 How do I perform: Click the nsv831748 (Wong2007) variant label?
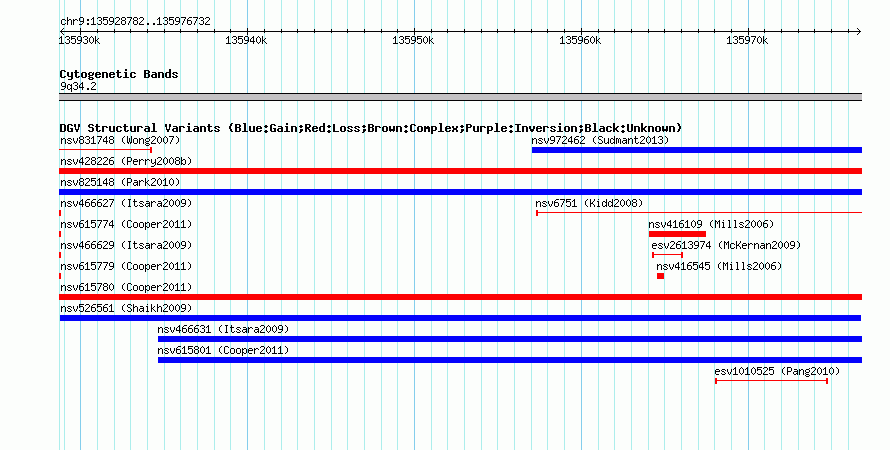pyautogui.click(x=120, y=140)
